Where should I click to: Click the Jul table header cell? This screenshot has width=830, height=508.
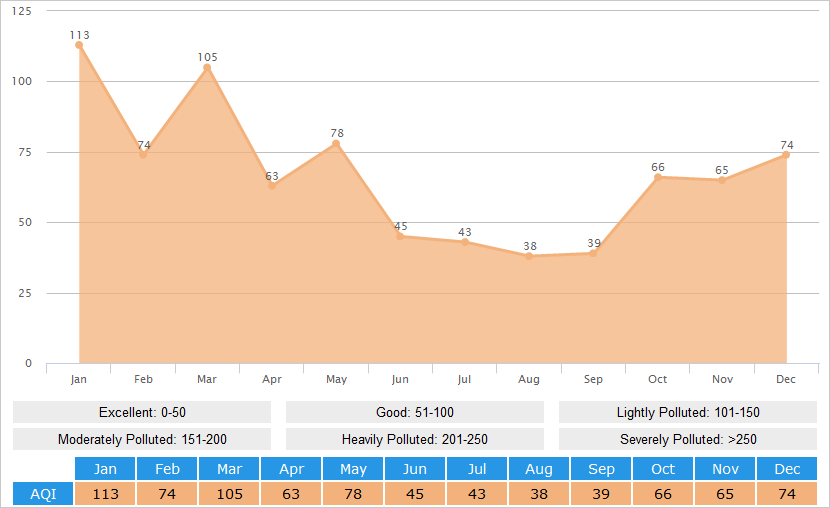tap(477, 469)
